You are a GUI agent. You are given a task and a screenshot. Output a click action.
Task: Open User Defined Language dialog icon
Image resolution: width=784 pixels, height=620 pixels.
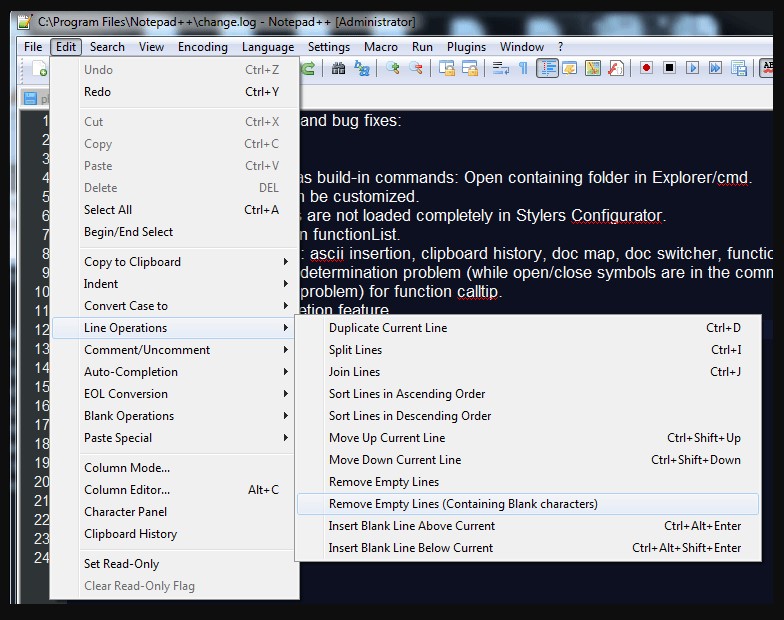[x=570, y=68]
